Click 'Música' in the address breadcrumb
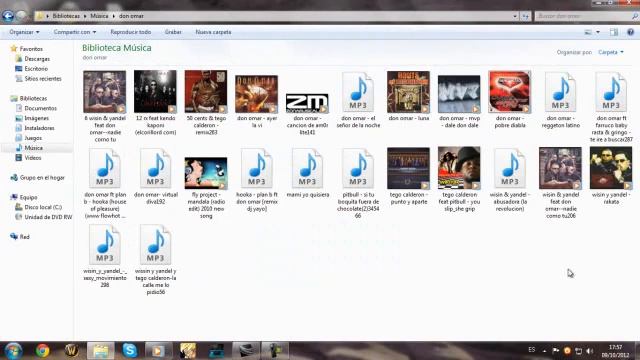 tap(99, 16)
